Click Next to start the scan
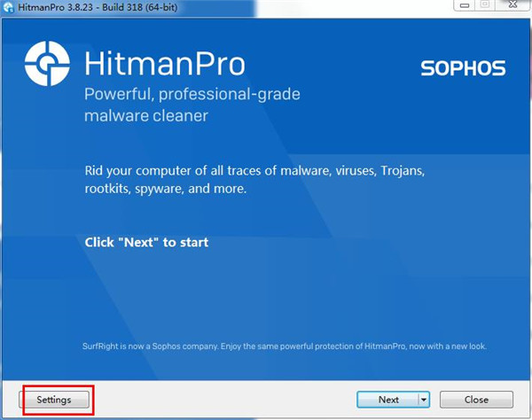This screenshot has height=420, width=532. point(387,400)
